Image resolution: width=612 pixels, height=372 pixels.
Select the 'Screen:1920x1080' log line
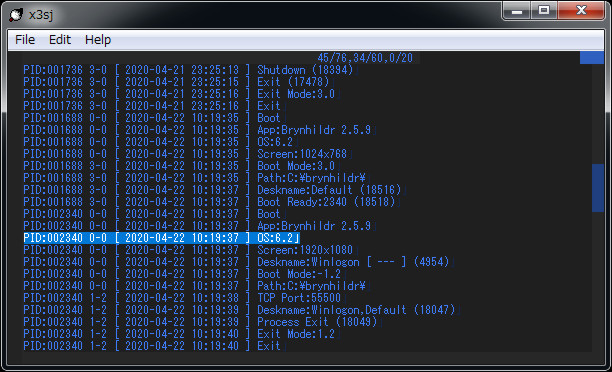pos(188,250)
